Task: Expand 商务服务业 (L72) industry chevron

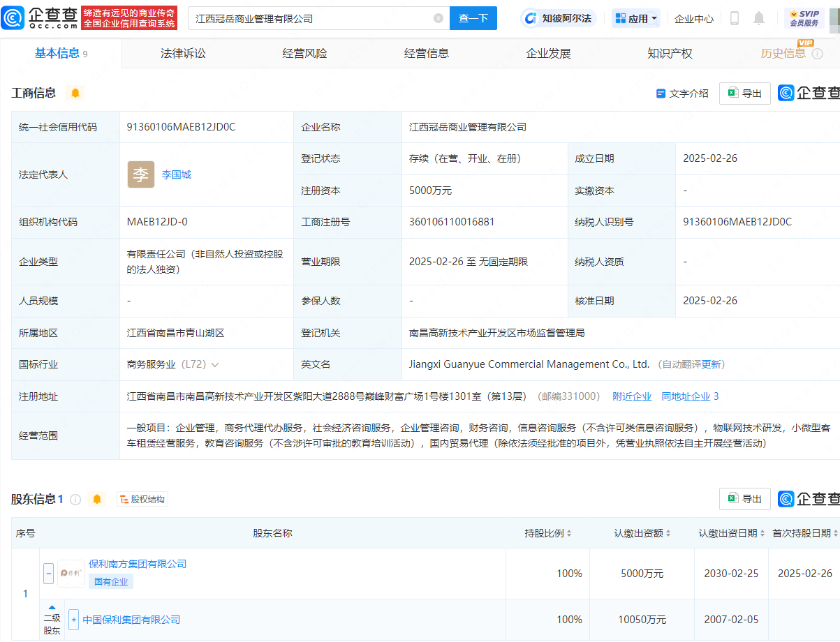Action: (x=214, y=365)
